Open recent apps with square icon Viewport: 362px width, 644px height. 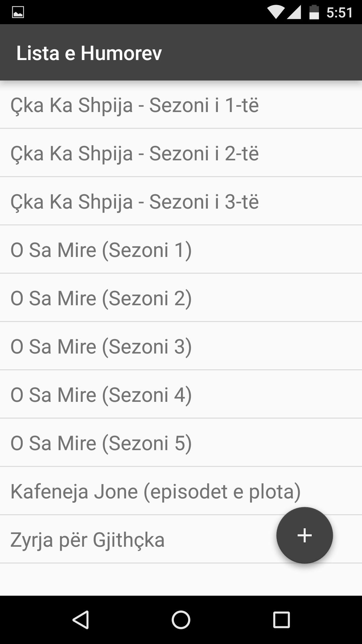281,619
